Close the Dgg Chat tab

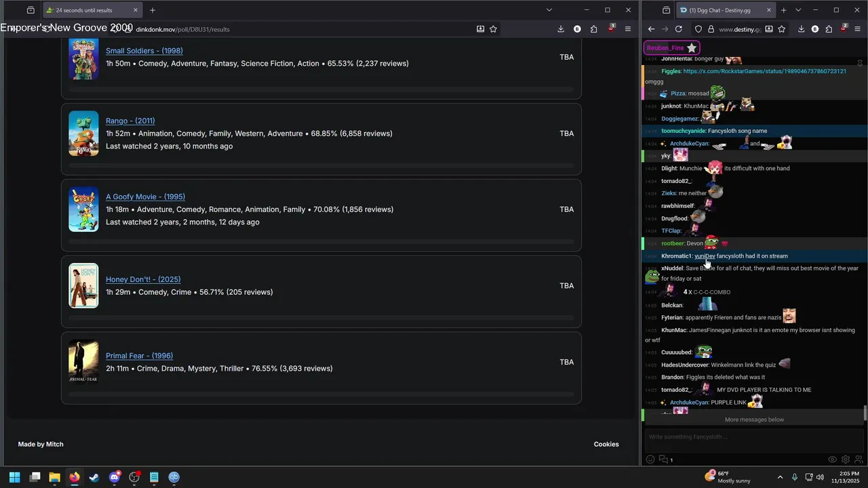(x=769, y=10)
